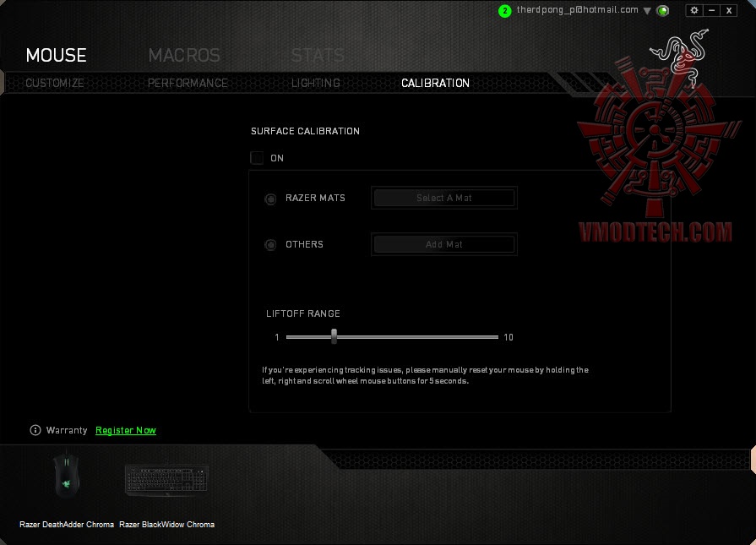Click the Register Now link

point(126,430)
